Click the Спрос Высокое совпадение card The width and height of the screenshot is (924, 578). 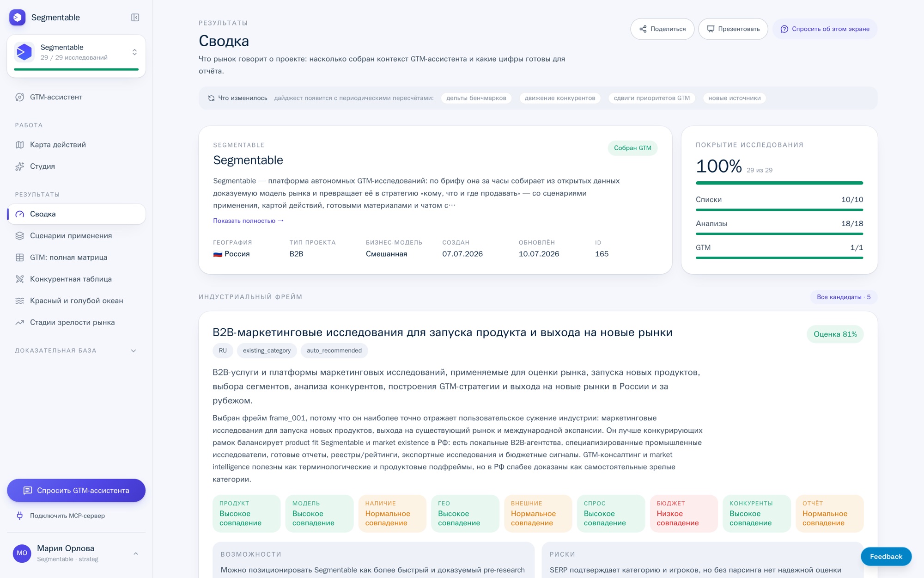click(x=611, y=514)
